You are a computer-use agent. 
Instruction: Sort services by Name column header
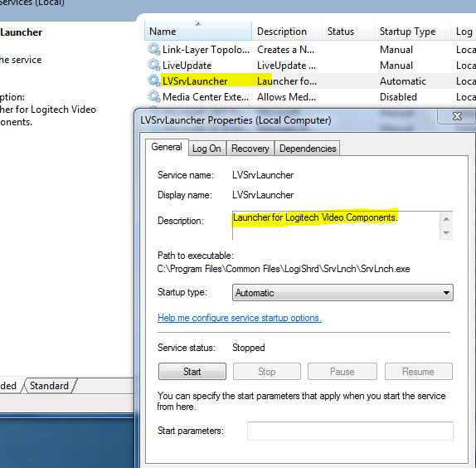tap(198, 31)
